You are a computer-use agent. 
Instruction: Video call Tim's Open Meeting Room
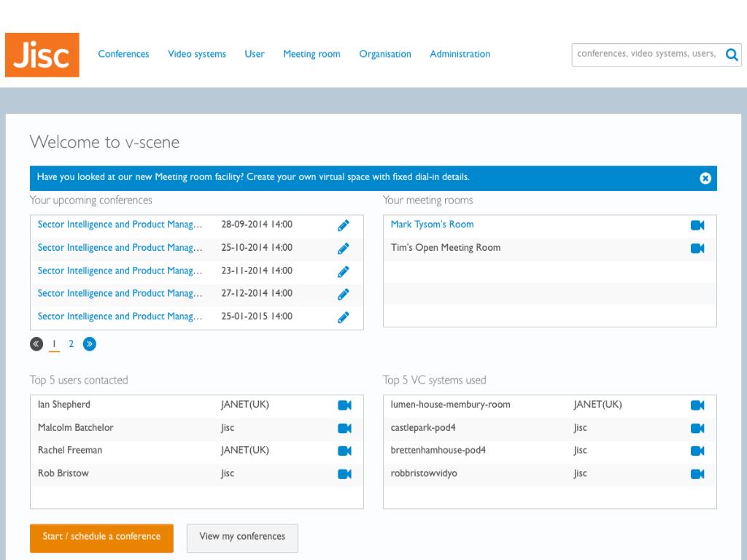tap(697, 248)
